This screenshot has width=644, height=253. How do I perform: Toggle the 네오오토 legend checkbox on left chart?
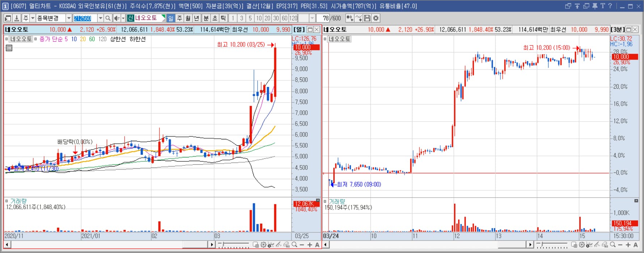[x=7, y=39]
